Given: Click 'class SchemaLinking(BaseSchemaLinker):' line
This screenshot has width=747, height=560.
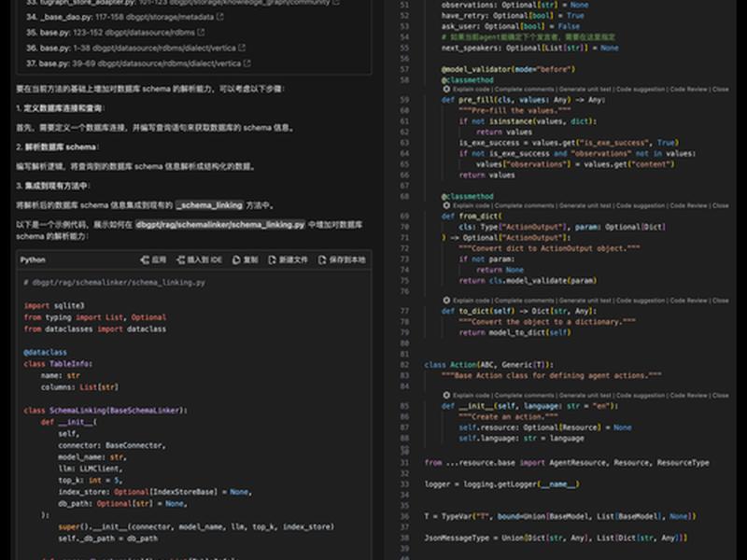Looking at the screenshot, I should 106,411.
